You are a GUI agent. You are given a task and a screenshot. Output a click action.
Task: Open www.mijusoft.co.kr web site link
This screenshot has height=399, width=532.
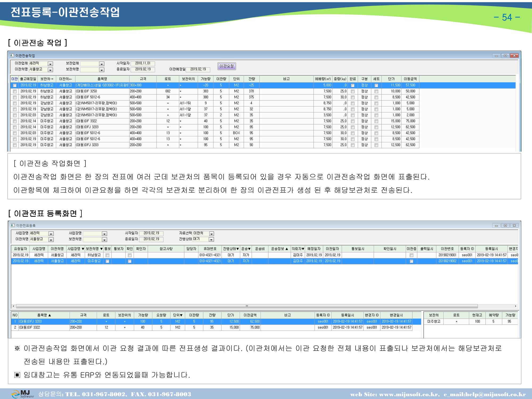[409, 394]
